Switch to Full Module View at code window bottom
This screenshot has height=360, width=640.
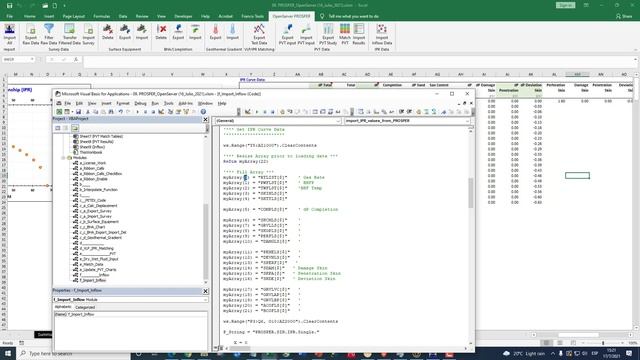(221, 348)
